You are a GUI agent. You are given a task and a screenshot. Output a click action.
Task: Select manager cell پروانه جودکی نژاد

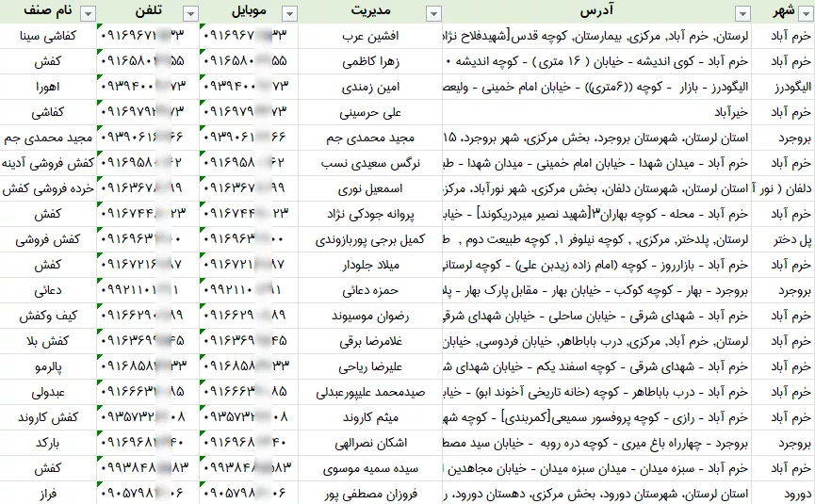click(x=370, y=214)
